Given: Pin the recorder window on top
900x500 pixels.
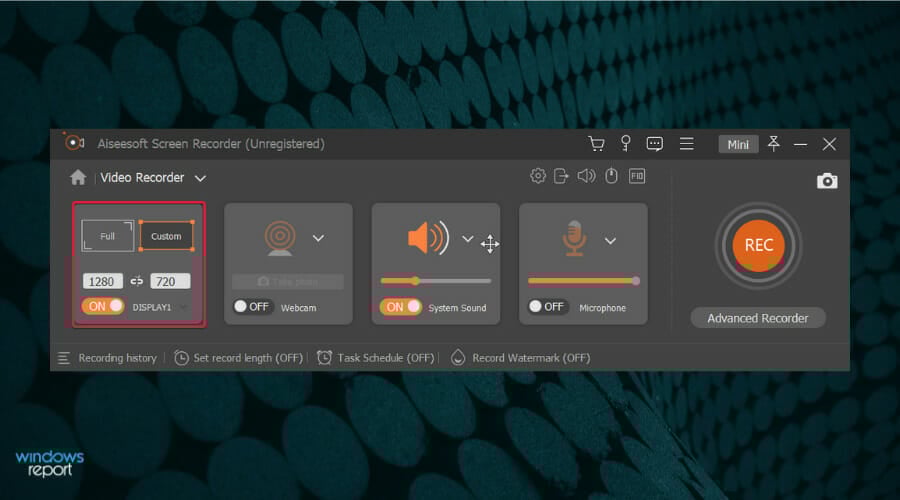Looking at the screenshot, I should 774,144.
